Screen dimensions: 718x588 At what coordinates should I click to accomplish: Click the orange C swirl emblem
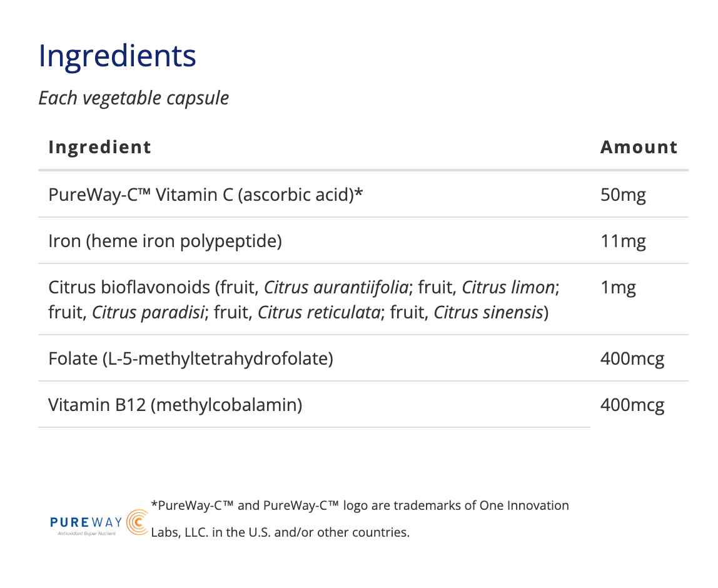pyautogui.click(x=138, y=522)
